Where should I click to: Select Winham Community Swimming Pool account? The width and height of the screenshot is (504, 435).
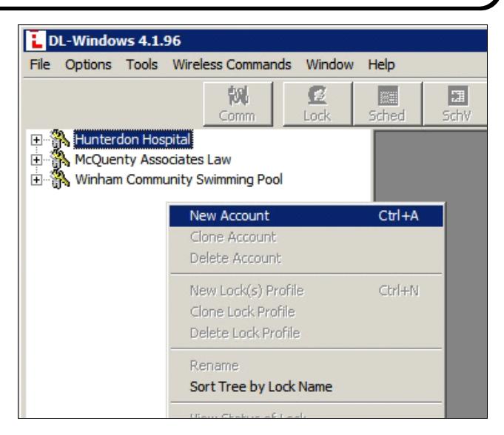pyautogui.click(x=178, y=180)
